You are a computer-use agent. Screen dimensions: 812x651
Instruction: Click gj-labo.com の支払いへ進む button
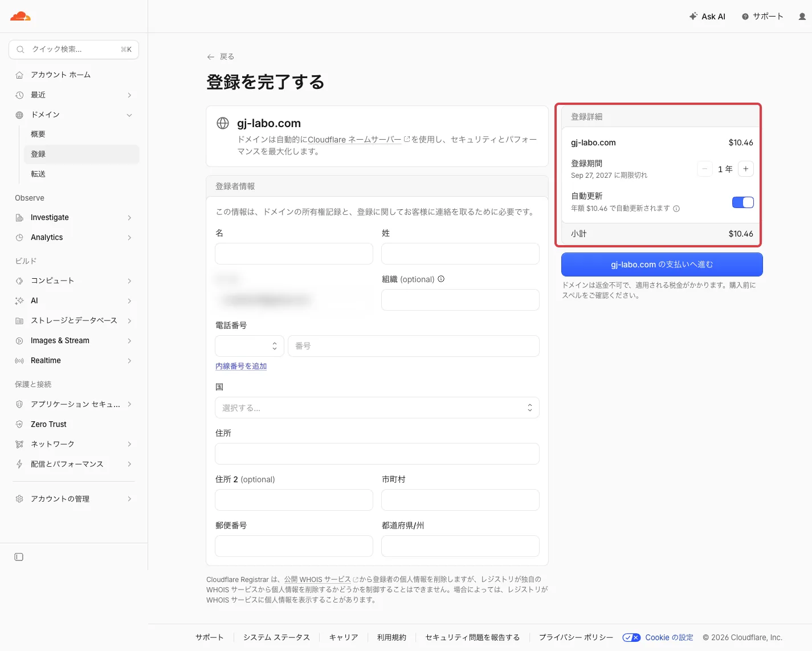tap(662, 265)
